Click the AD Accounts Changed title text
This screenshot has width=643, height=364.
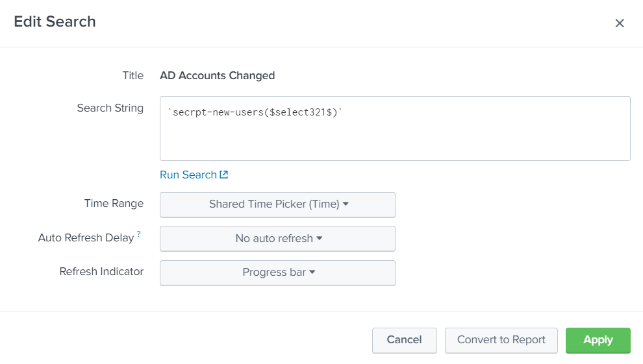tap(217, 76)
